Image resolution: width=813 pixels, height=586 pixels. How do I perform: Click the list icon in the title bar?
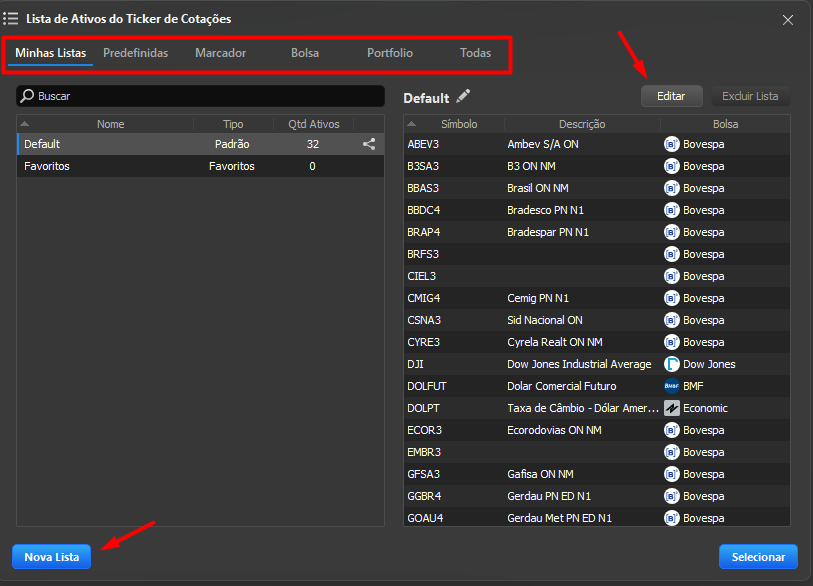click(10, 19)
